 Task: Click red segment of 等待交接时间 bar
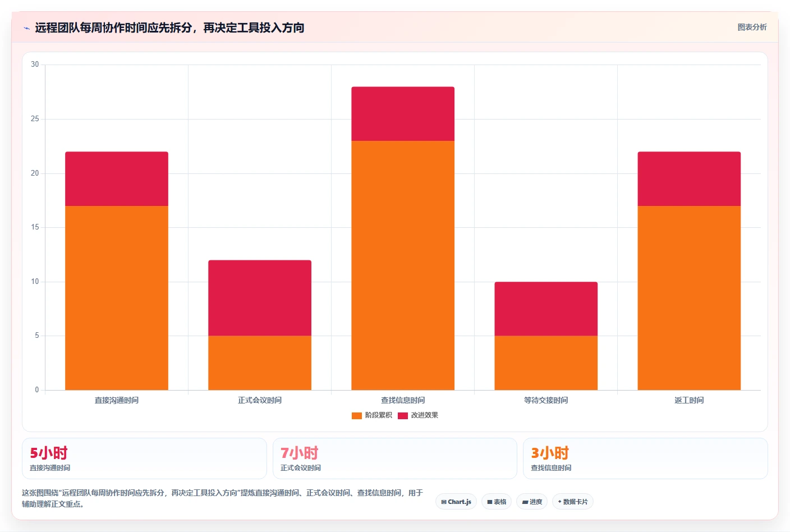[546, 309]
